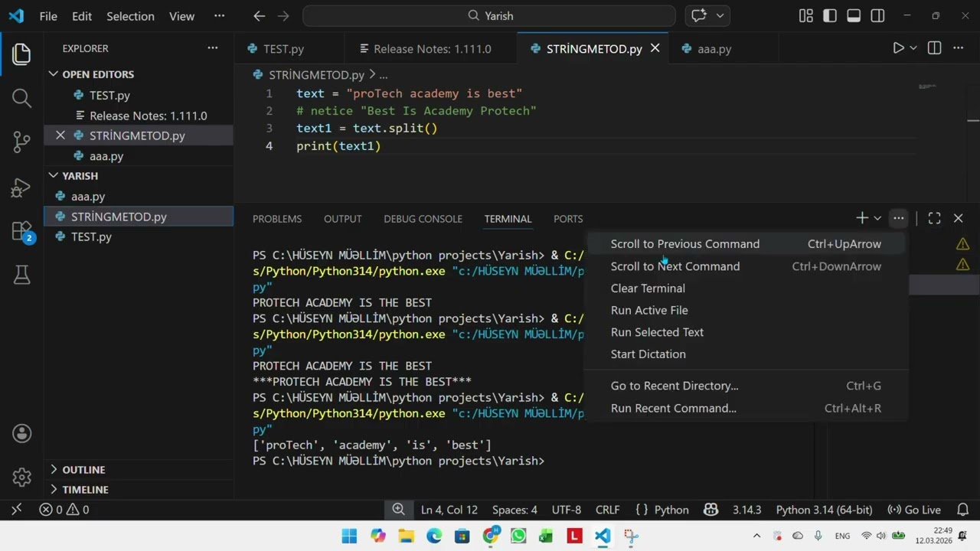Open the Explorer view in activity bar
This screenshot has width=980, height=551.
[21, 54]
